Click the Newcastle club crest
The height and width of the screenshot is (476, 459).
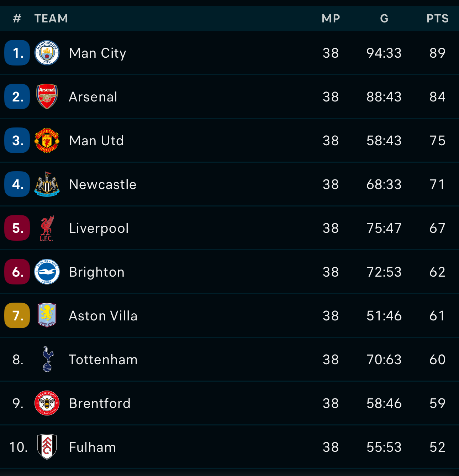[x=47, y=184]
